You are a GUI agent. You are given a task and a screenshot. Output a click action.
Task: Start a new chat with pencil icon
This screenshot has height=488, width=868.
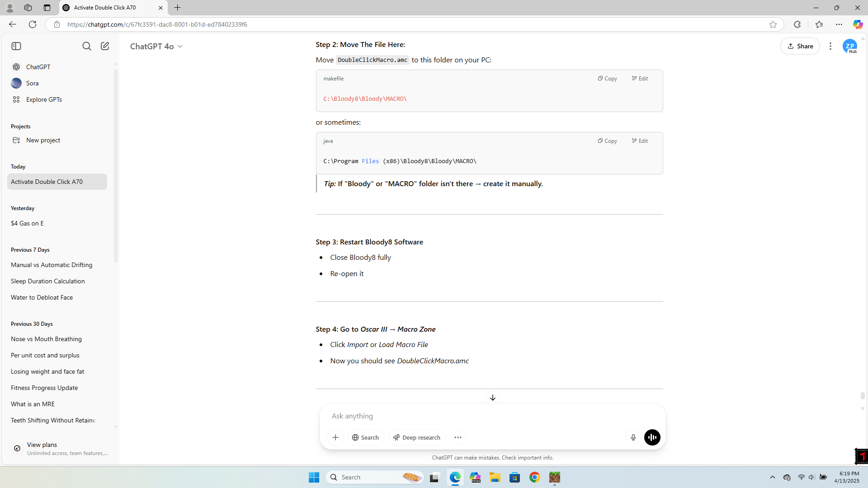pyautogui.click(x=105, y=46)
